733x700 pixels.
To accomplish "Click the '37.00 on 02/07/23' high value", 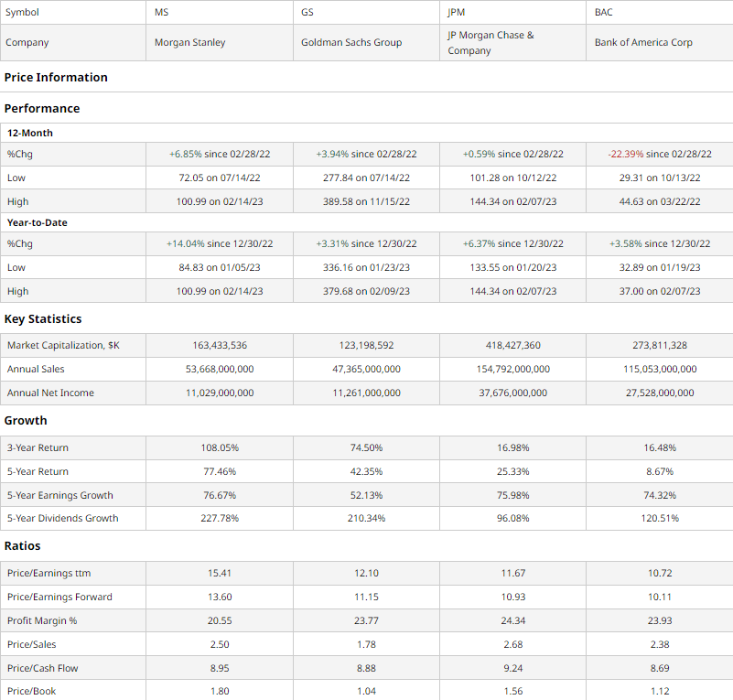I will (x=660, y=292).
